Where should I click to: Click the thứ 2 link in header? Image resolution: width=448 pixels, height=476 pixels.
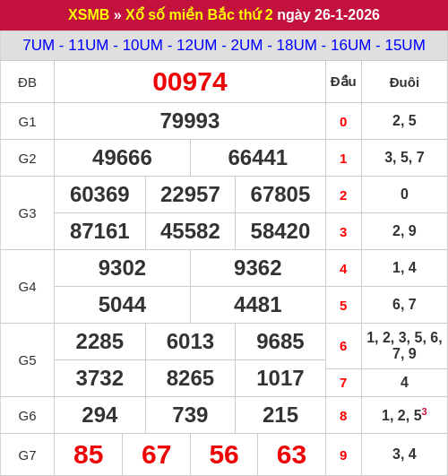255,15
